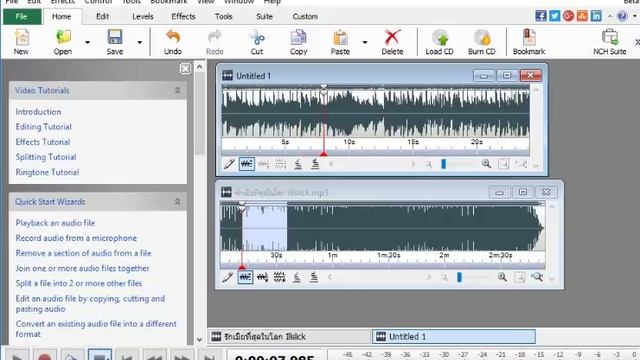
Task: Switch to the Suite ribbon tab
Action: point(264,16)
